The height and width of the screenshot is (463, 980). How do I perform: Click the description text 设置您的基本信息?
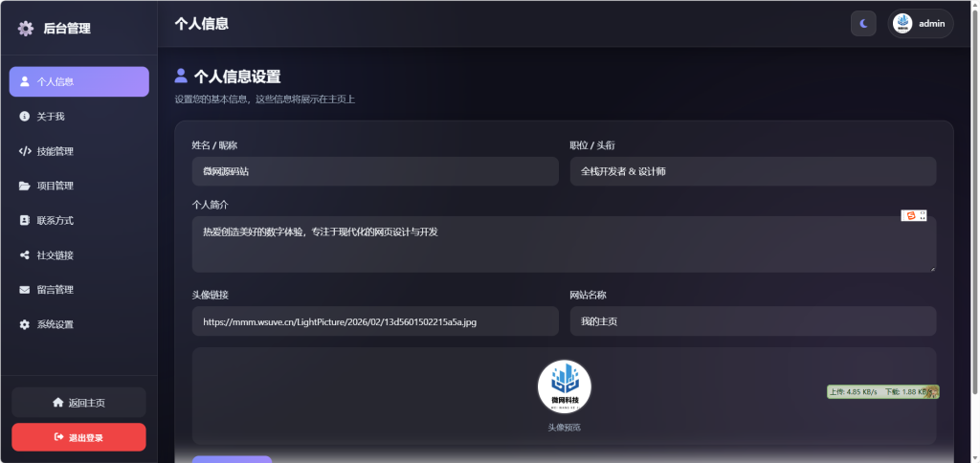[x=265, y=99]
